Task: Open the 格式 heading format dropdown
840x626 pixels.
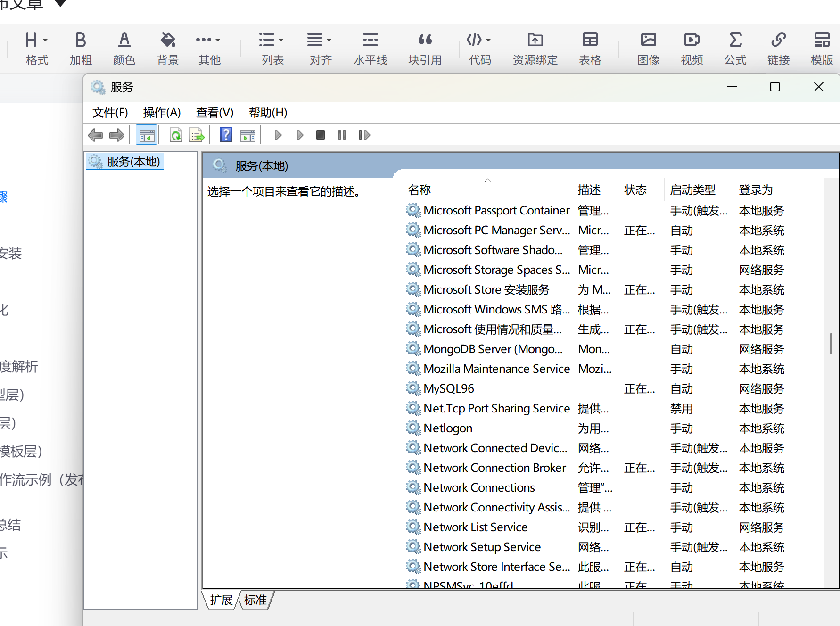Action: [x=37, y=49]
